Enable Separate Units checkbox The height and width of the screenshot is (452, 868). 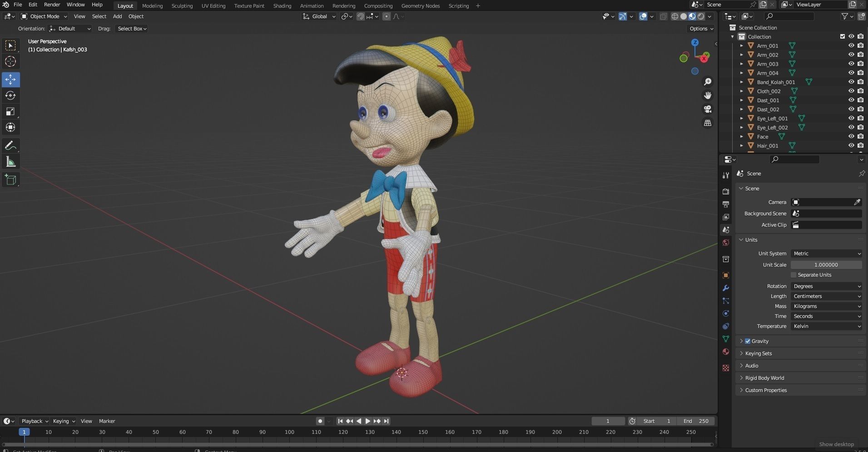click(794, 275)
